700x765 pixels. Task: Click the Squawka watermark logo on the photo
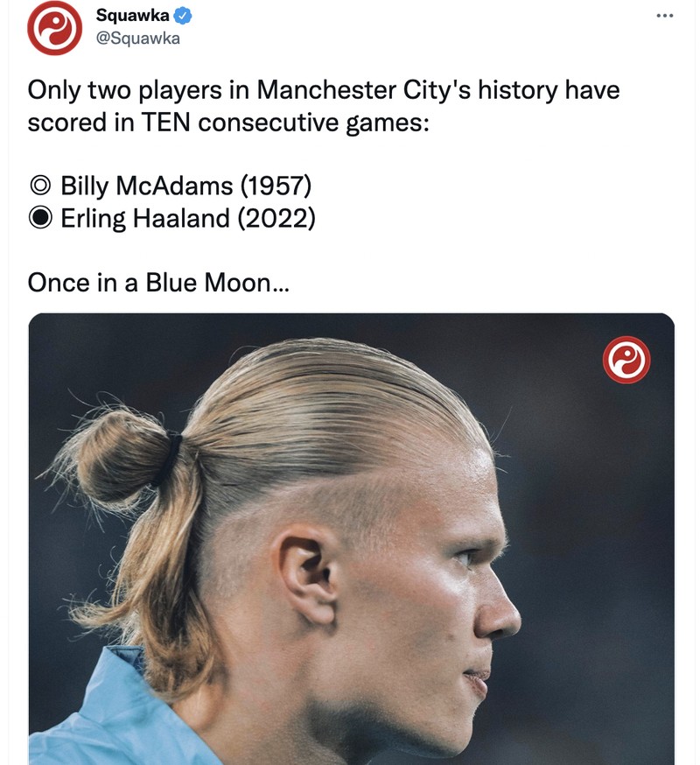627,359
